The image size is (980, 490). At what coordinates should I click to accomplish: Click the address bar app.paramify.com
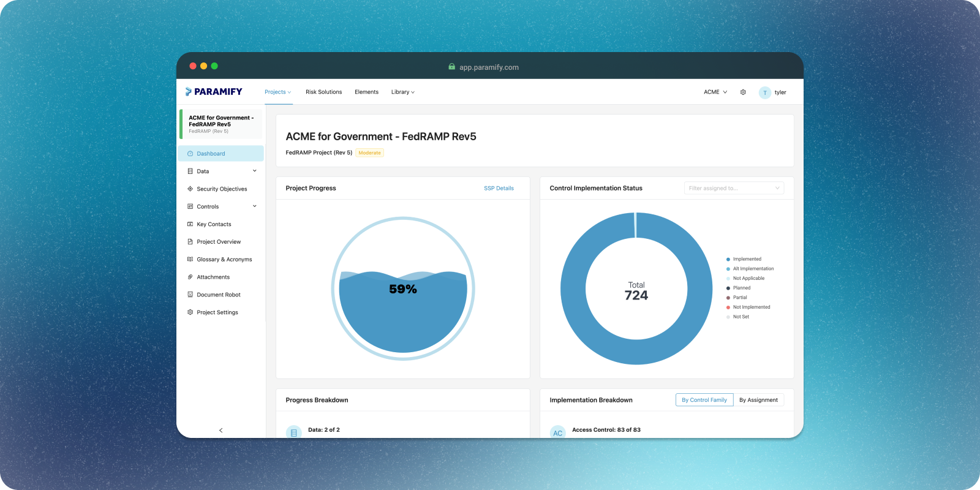click(489, 67)
